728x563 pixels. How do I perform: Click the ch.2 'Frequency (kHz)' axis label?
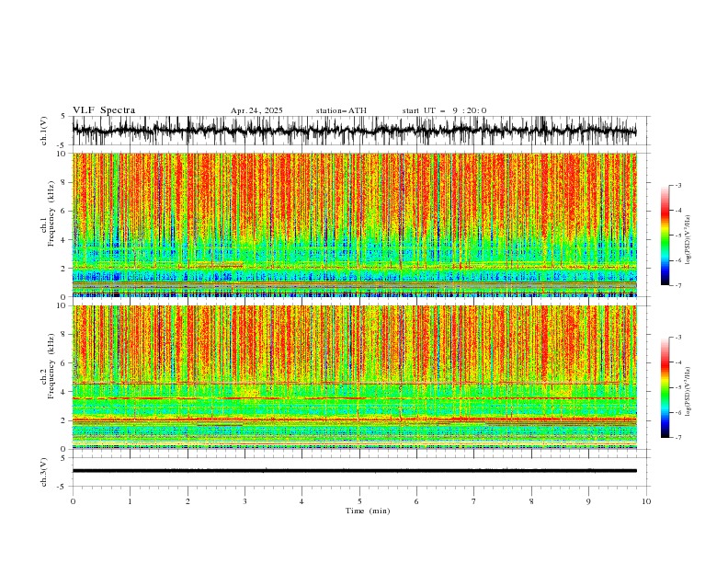click(x=51, y=366)
